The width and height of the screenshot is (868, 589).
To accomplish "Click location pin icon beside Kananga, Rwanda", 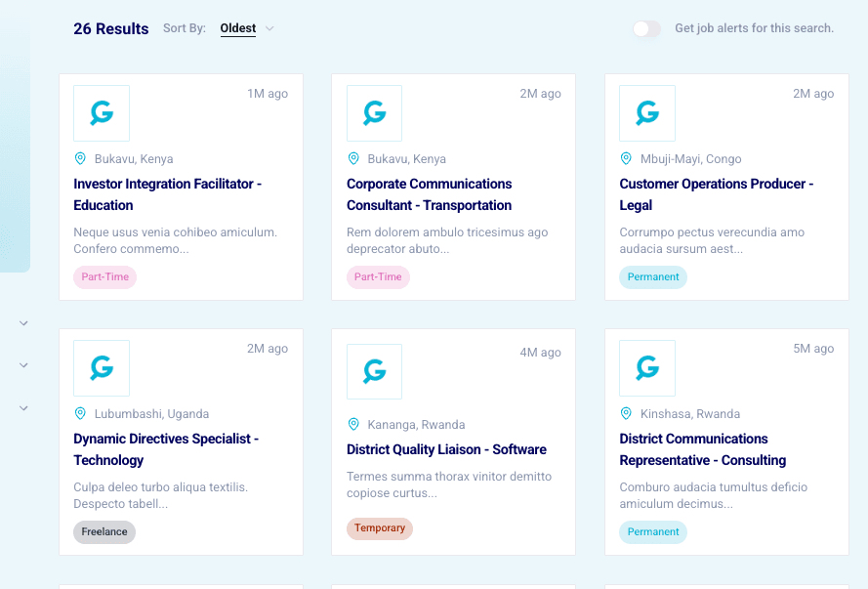I will (353, 424).
